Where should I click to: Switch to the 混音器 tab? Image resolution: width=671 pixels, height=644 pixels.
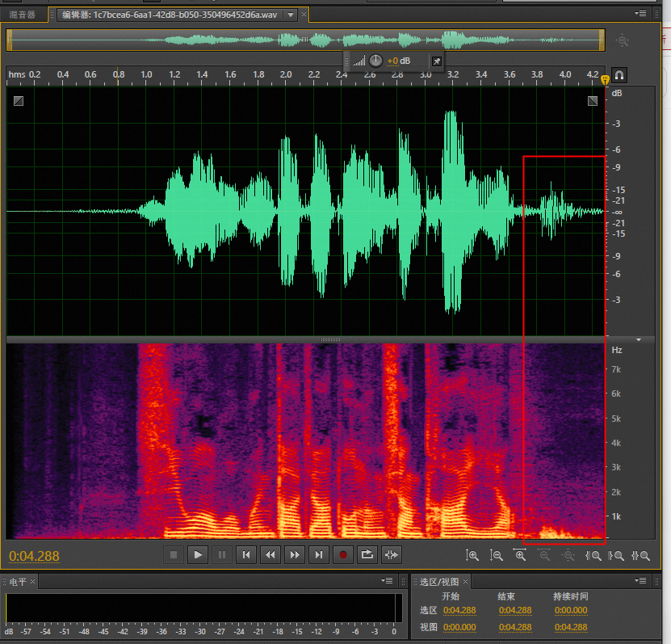(23, 15)
